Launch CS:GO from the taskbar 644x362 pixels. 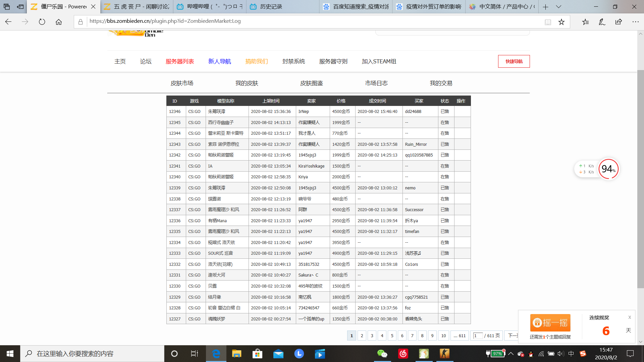pos(445,354)
